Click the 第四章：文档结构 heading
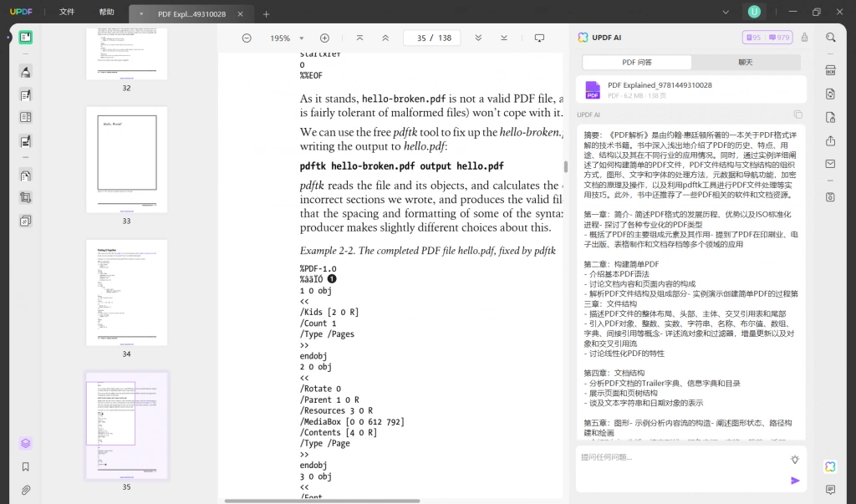Image resolution: width=856 pixels, height=504 pixels. point(614,373)
